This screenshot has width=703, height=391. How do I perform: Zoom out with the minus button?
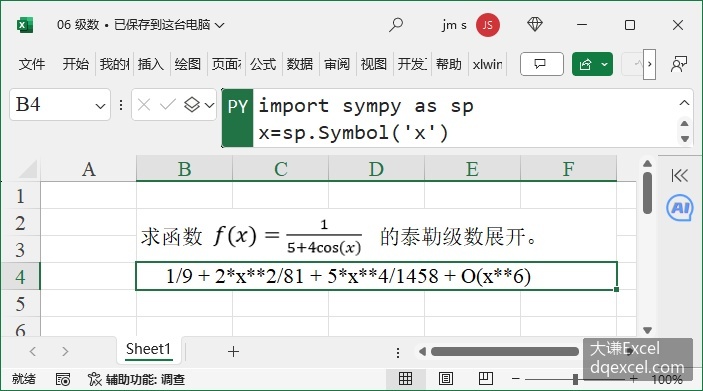[516, 379]
